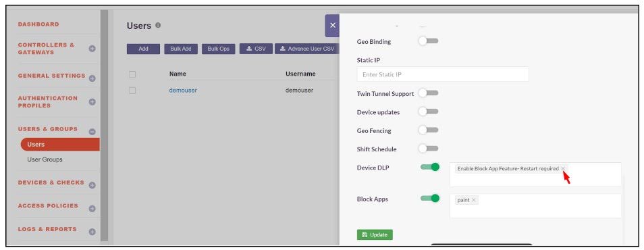Expand Devices & Checks plus icon

tap(92, 185)
